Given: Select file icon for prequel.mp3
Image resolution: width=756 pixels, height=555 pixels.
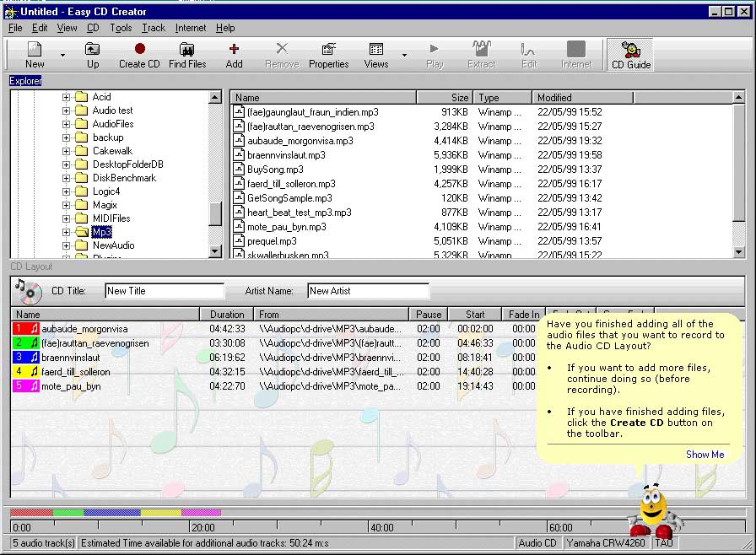Looking at the screenshot, I should click(239, 241).
